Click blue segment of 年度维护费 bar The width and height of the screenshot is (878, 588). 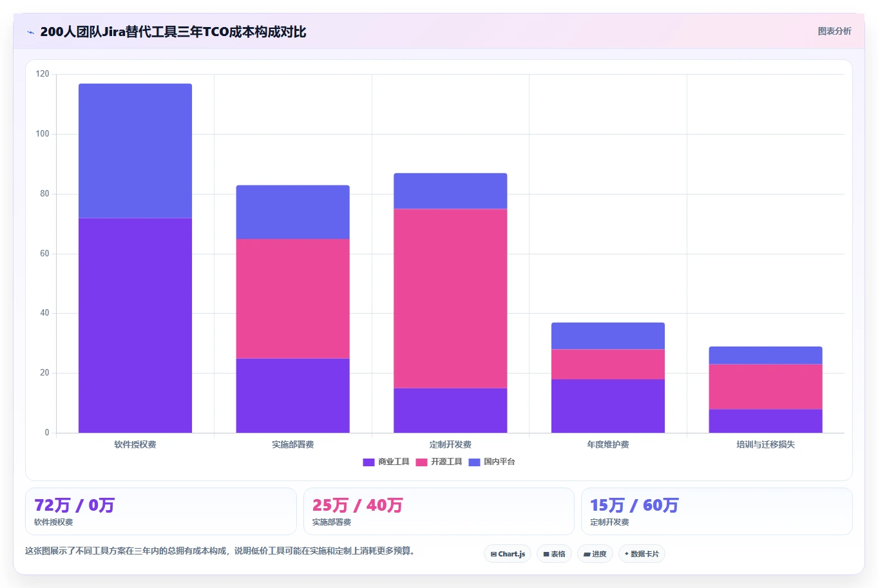608,336
